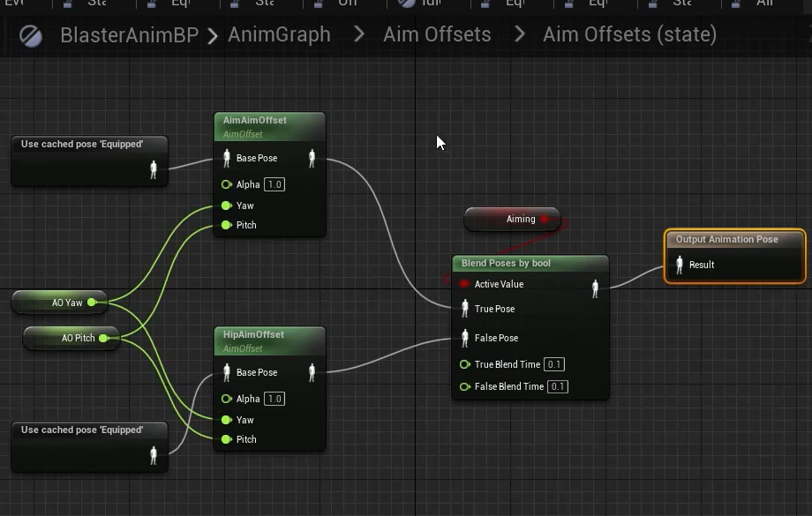Click the graph type icon beside BlasterAnimBP
The height and width of the screenshot is (516, 812).
click(x=31, y=36)
